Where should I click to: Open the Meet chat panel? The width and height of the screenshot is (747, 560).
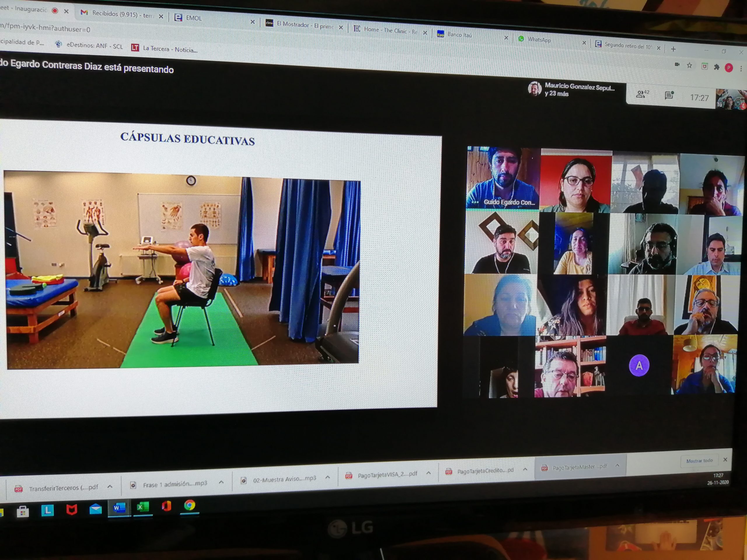[669, 96]
